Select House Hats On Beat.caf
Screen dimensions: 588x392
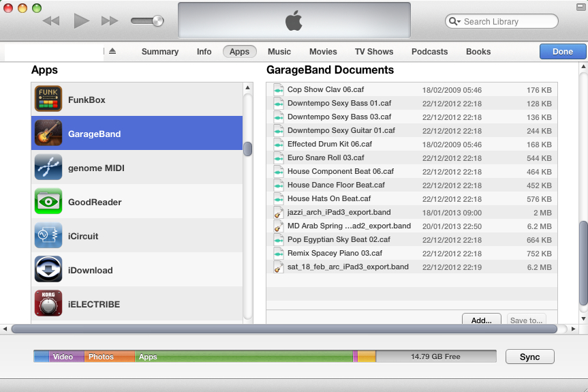point(412,199)
